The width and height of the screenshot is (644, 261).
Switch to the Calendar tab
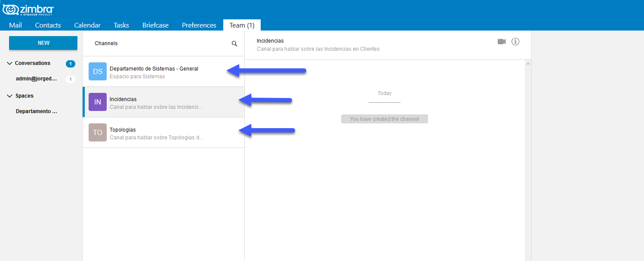click(87, 25)
